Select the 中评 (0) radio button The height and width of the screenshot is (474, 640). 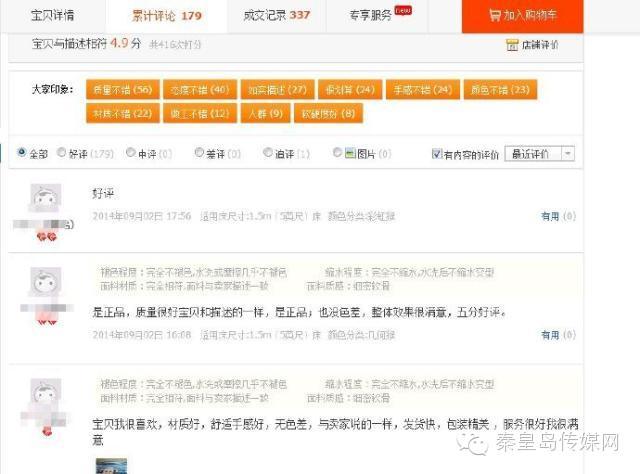(131, 153)
